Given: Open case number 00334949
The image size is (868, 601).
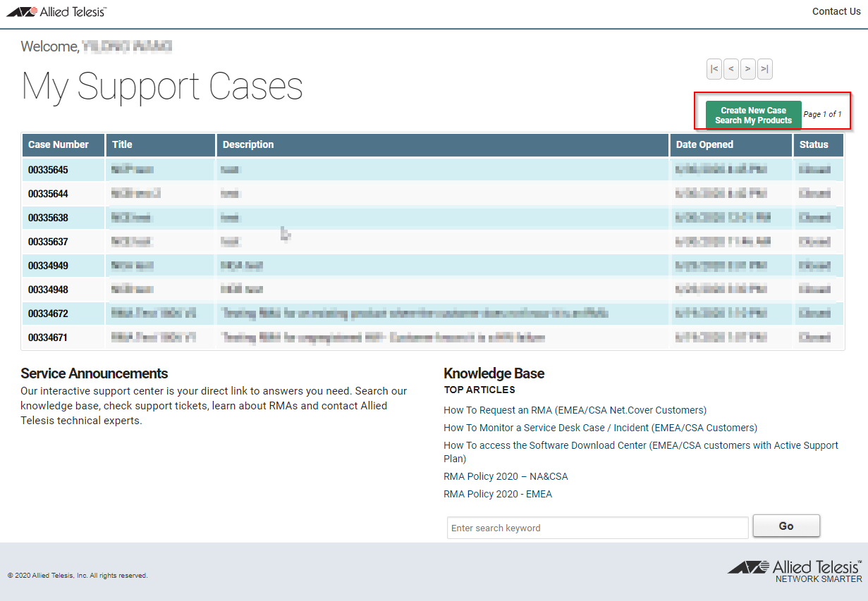Looking at the screenshot, I should [x=48, y=266].
